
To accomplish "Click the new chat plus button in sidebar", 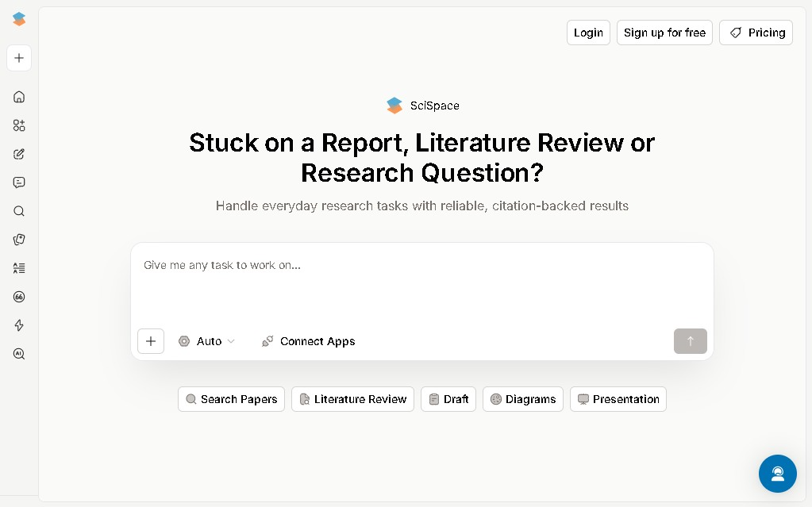I will pos(19,58).
